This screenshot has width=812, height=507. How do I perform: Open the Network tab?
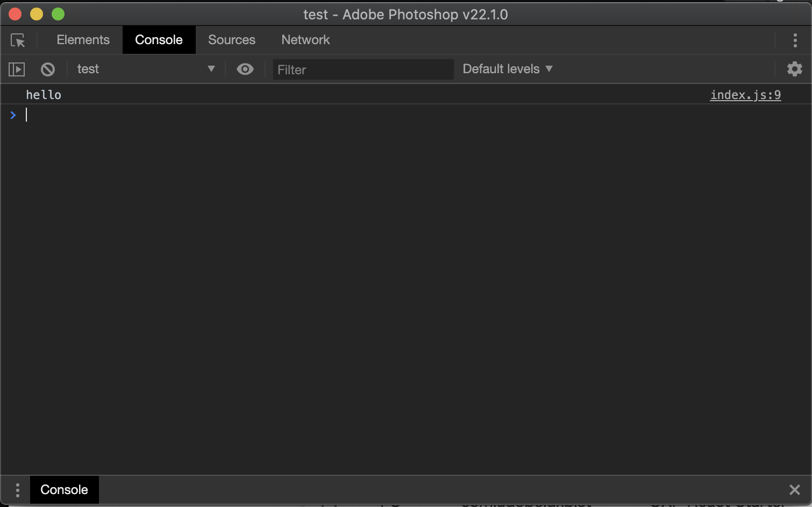click(x=305, y=40)
